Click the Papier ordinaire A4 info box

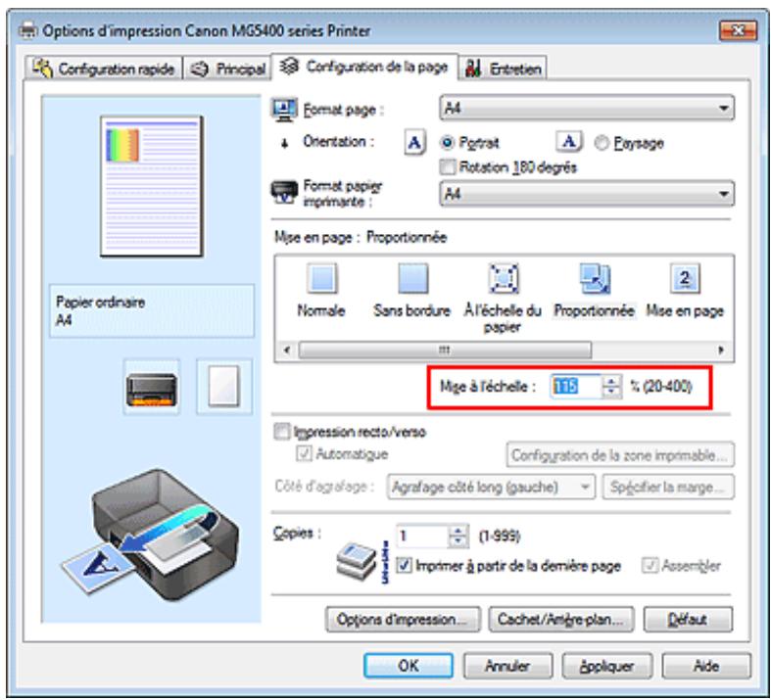[152, 310]
